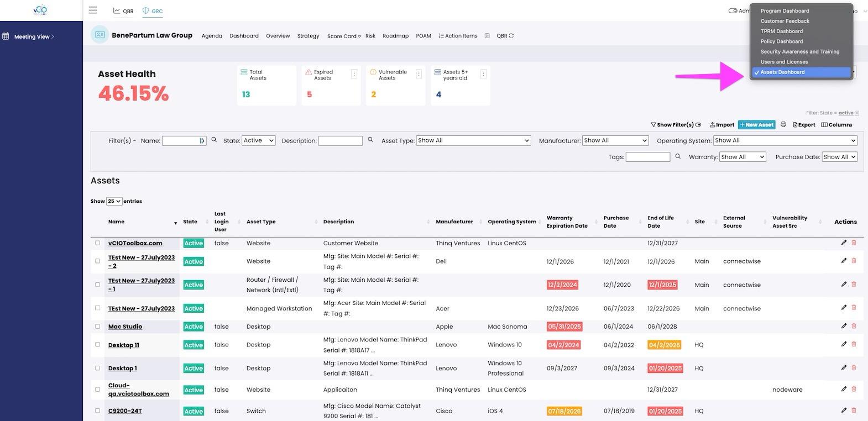The image size is (868, 421).
Task: Edit the C9200-24T asset with pencil icon
Action: pyautogui.click(x=844, y=411)
